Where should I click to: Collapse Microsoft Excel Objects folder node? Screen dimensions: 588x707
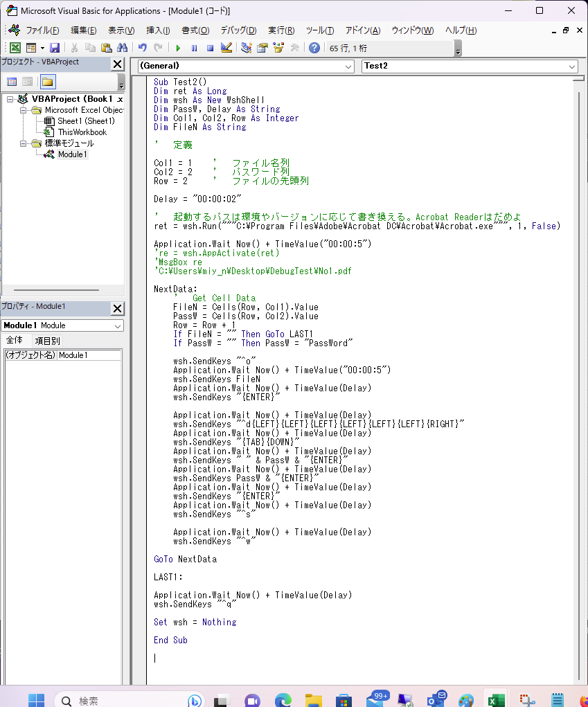pyautogui.click(x=24, y=111)
